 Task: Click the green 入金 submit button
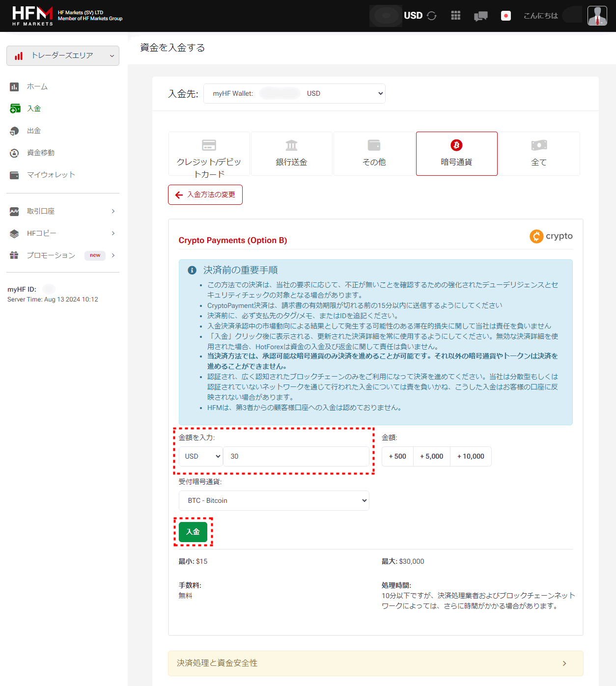(193, 532)
